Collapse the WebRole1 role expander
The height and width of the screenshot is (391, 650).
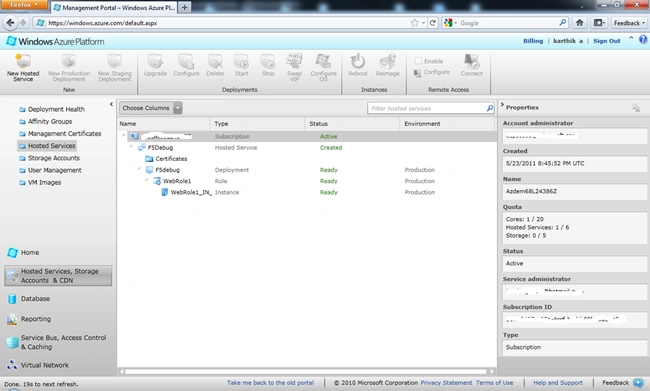(146, 180)
